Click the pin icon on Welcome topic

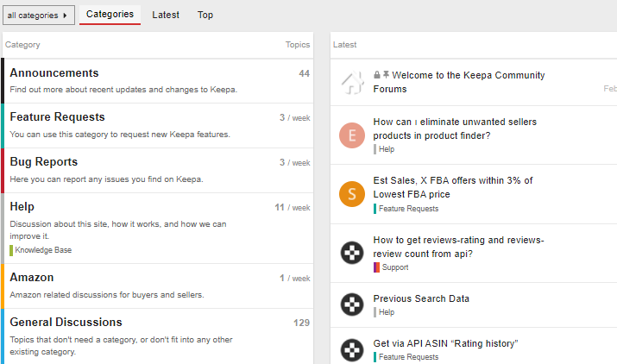pyautogui.click(x=386, y=75)
